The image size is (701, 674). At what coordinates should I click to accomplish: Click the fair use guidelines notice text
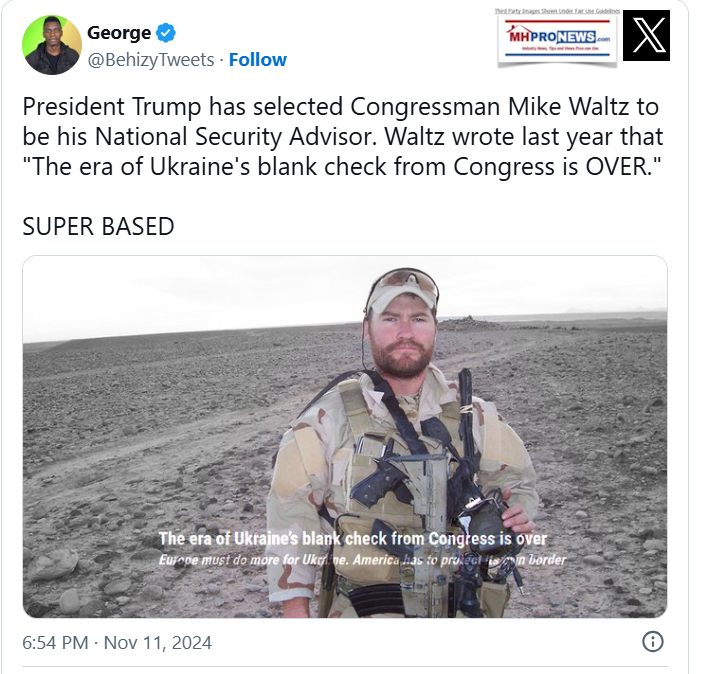click(557, 11)
